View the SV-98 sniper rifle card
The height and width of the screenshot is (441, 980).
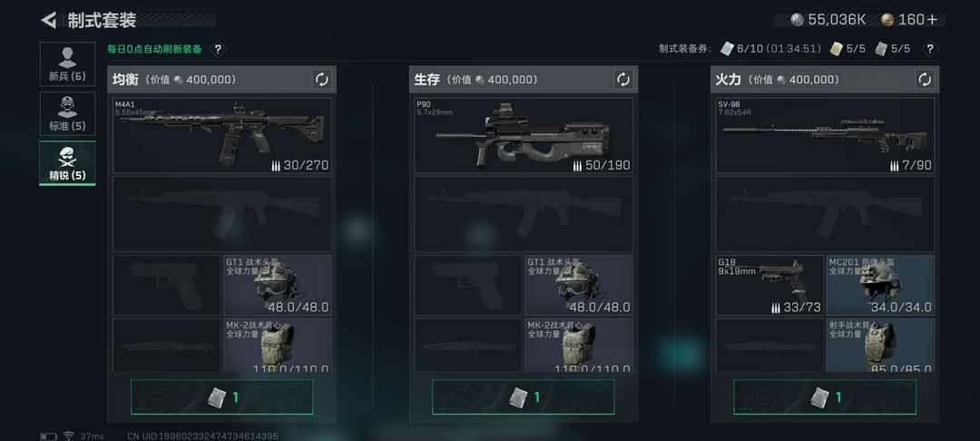tap(825, 135)
